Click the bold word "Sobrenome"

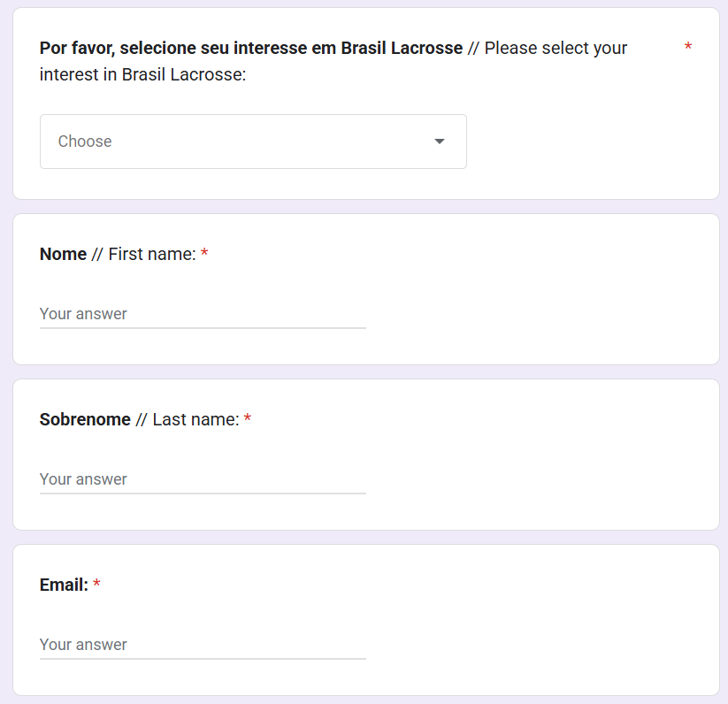tap(85, 420)
